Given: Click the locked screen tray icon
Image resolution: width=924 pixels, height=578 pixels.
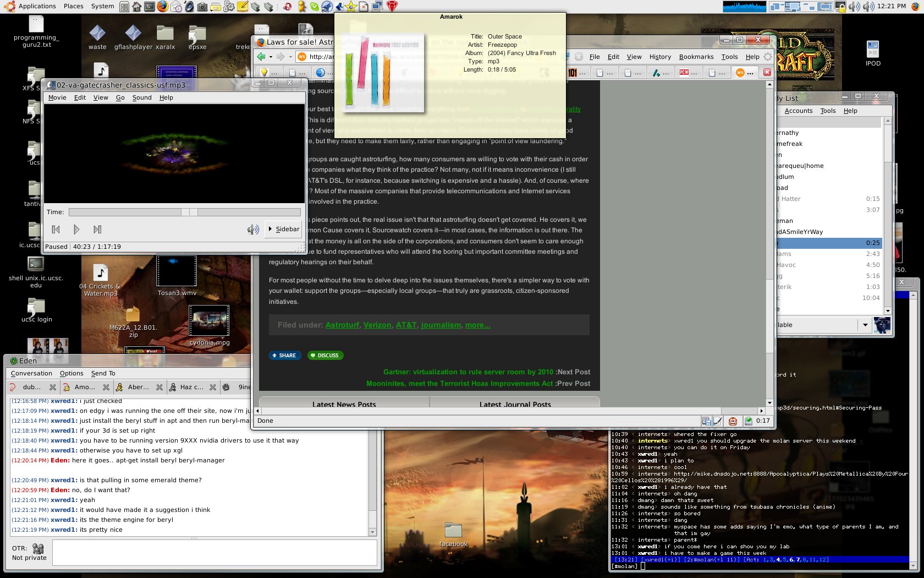Looking at the screenshot, I should [840, 7].
